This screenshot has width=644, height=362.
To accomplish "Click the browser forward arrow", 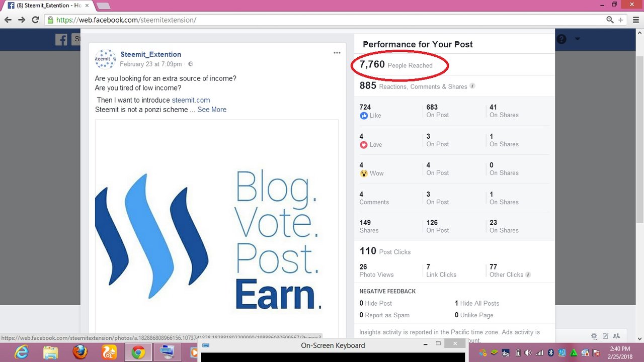I will coord(22,20).
